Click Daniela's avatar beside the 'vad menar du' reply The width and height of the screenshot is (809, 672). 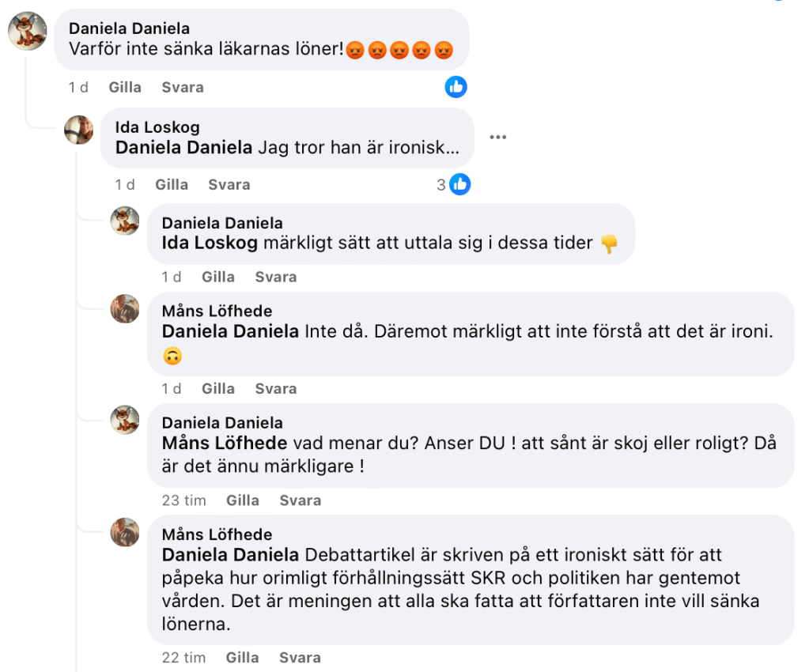(x=125, y=421)
